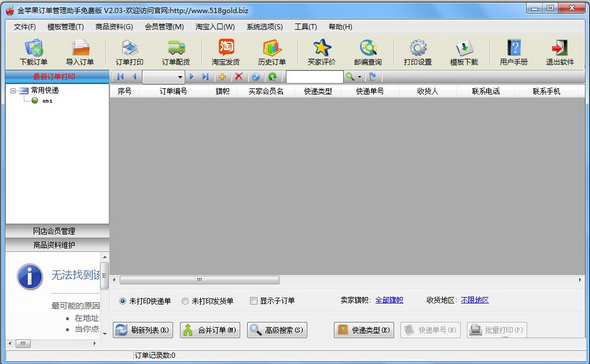The height and width of the screenshot is (364, 590).
Task: Jump to last record arrow
Action: point(205,77)
